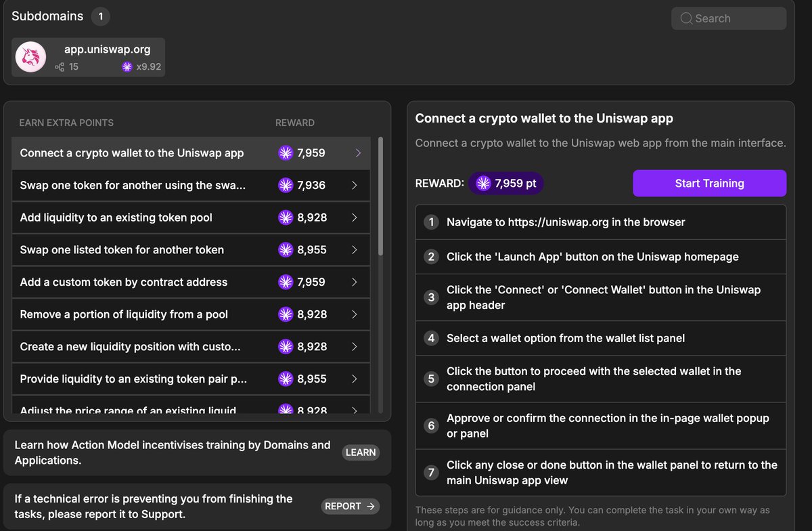Click the EARN EXTRA POINTS column header
The width and height of the screenshot is (812, 531).
66,123
